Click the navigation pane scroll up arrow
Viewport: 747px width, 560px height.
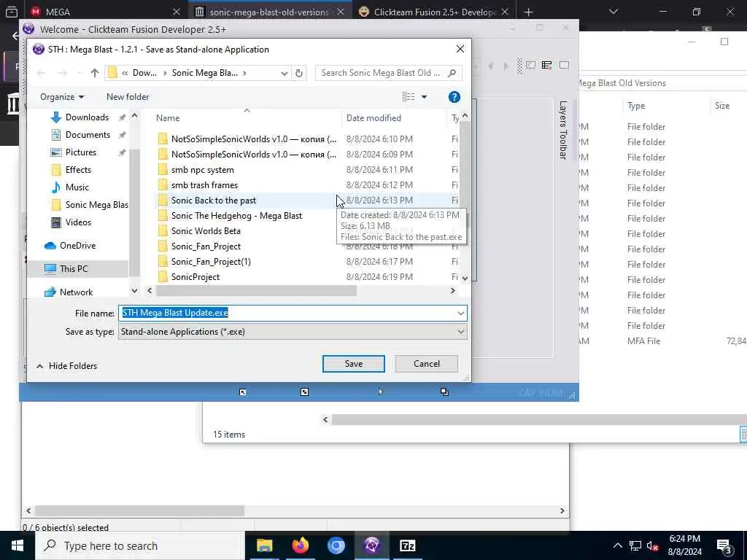(134, 116)
